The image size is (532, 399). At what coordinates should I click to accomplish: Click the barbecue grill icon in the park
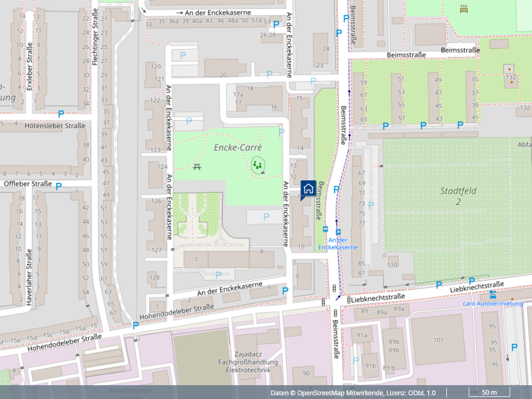click(464, 9)
